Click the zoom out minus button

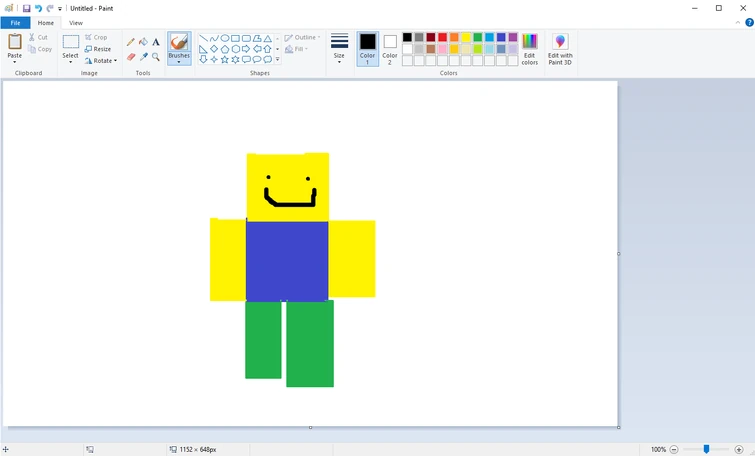tap(674, 449)
